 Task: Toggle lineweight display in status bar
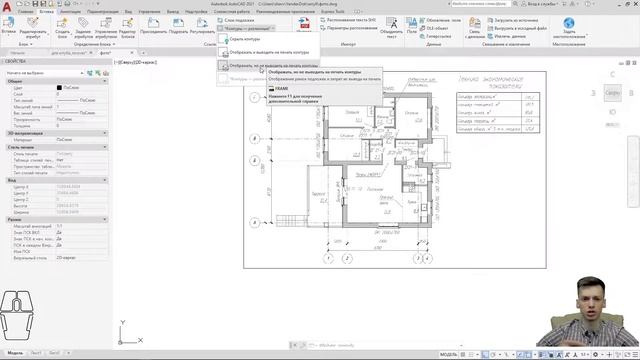coord(541,355)
